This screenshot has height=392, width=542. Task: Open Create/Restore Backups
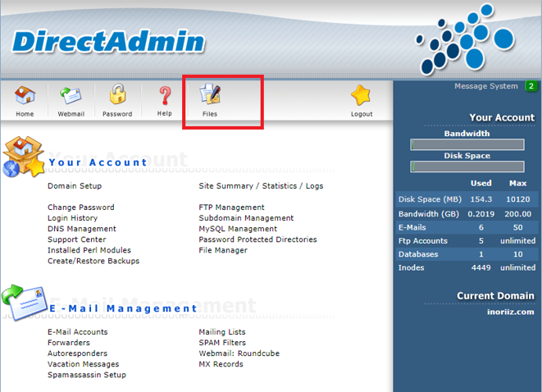[93, 261]
